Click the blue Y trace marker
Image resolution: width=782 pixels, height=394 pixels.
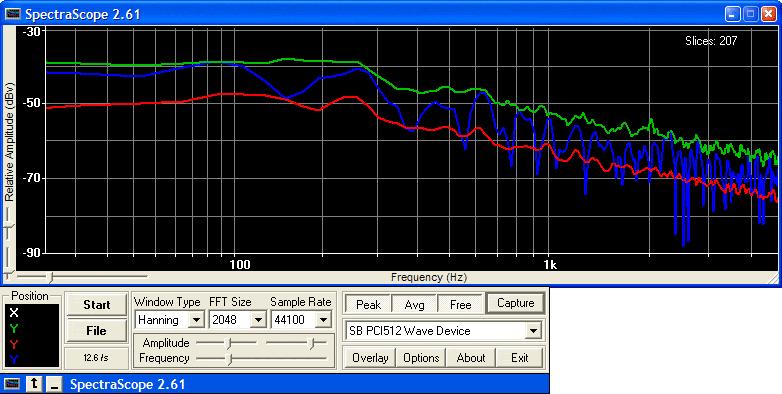pyautogui.click(x=14, y=359)
